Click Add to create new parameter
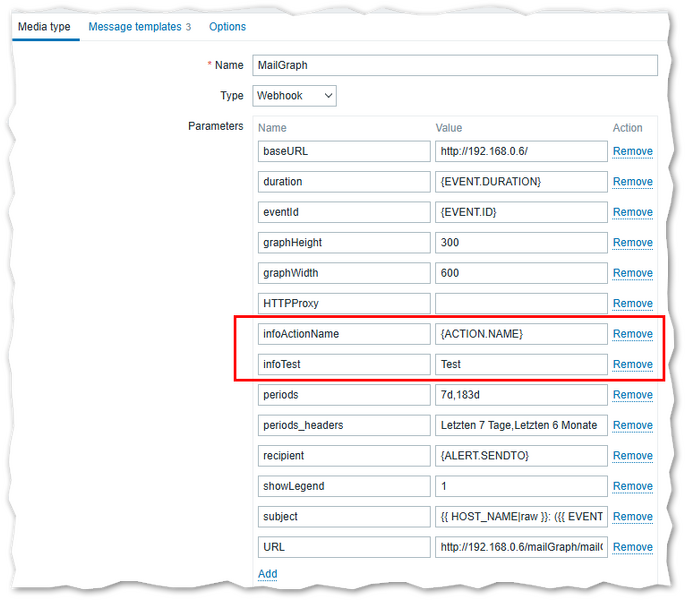 coord(267,574)
